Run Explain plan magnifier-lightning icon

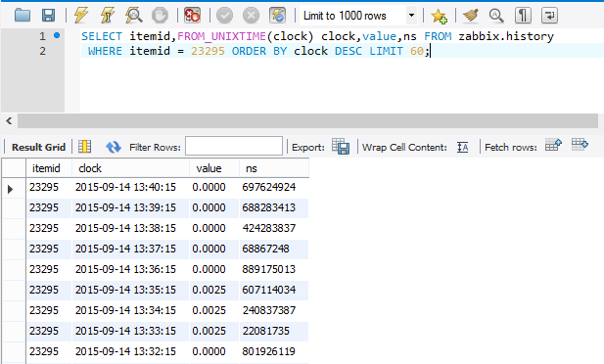coord(134,16)
